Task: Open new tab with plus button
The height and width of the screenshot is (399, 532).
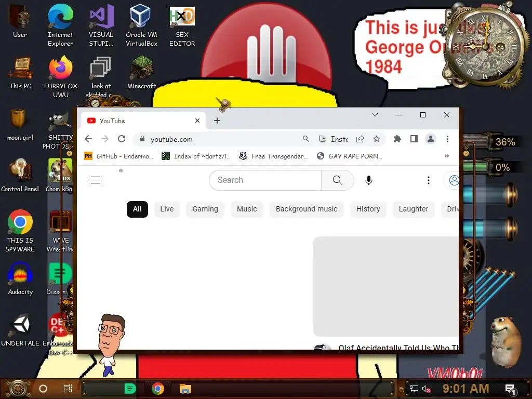Action: tap(217, 121)
